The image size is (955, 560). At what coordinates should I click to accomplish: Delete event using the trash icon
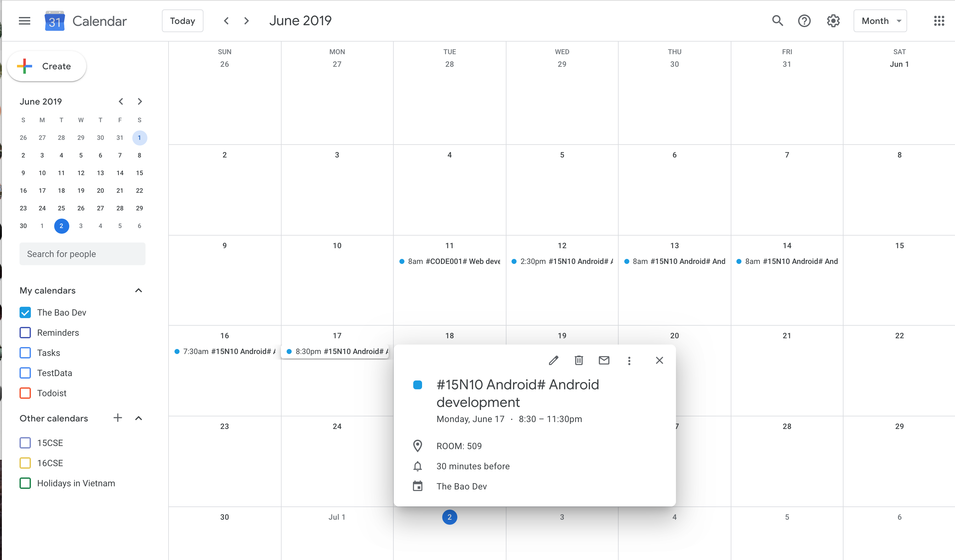coord(579,360)
